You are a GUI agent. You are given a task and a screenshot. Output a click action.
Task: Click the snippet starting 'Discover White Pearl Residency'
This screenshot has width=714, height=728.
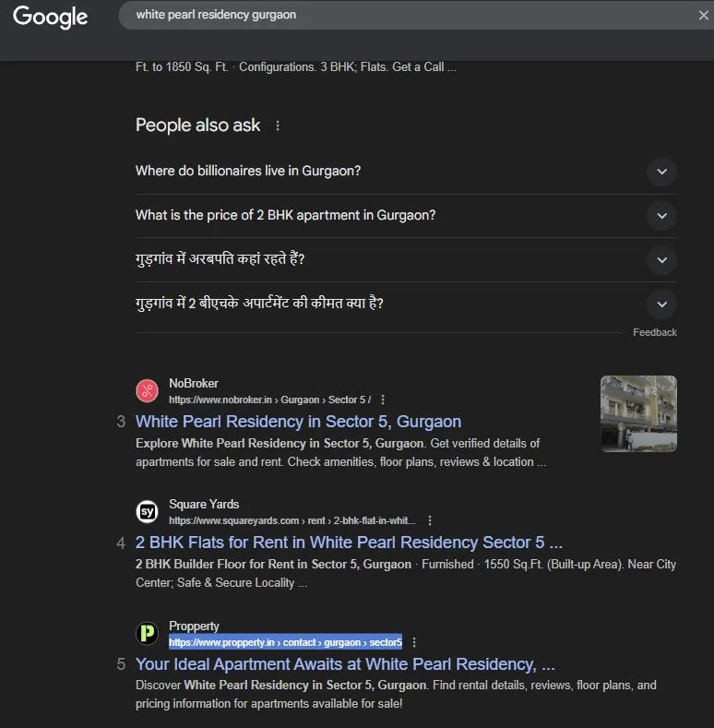(396, 694)
